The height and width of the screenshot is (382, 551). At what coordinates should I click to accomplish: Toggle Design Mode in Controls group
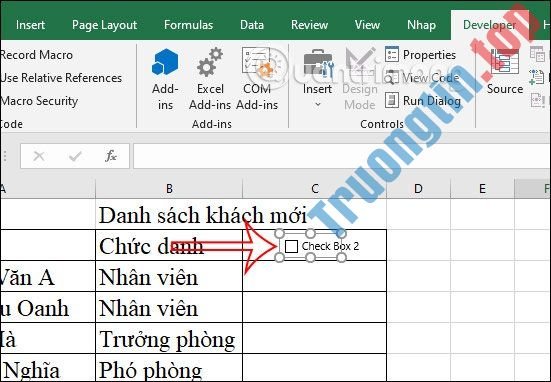point(360,79)
